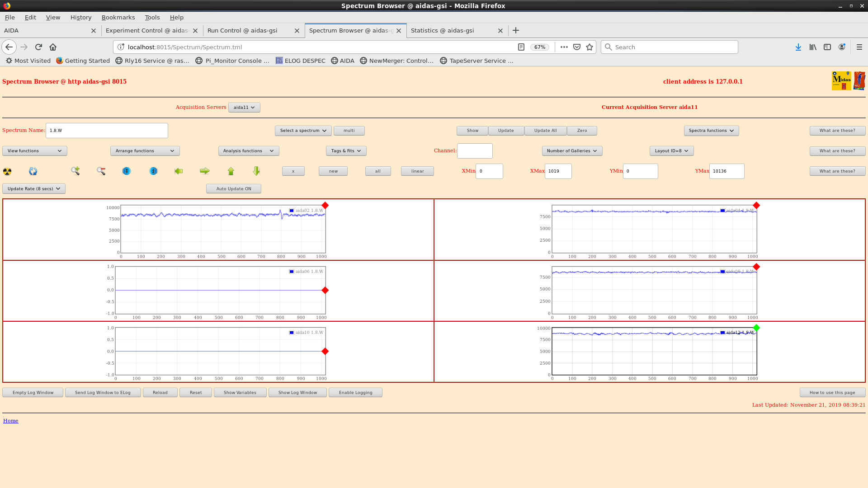Click the zoom in magnifier icon
868x488 pixels.
(x=75, y=171)
